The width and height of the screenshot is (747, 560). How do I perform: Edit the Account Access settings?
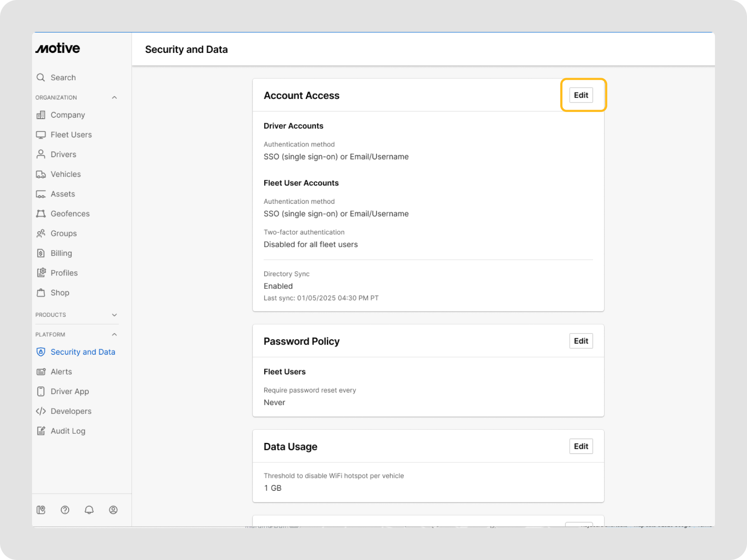pyautogui.click(x=581, y=95)
